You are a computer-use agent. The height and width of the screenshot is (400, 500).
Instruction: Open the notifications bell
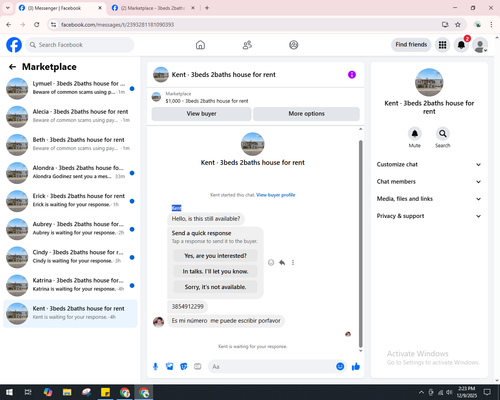coord(461,45)
